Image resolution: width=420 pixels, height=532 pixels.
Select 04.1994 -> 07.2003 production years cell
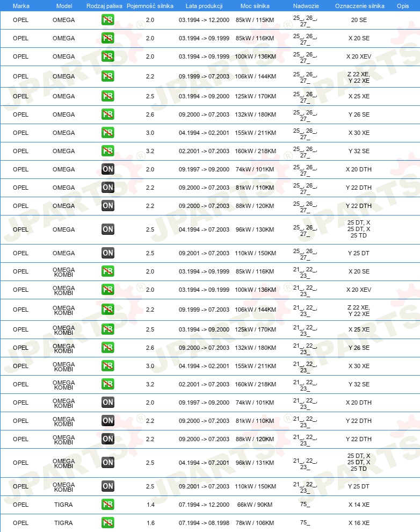tap(204, 229)
